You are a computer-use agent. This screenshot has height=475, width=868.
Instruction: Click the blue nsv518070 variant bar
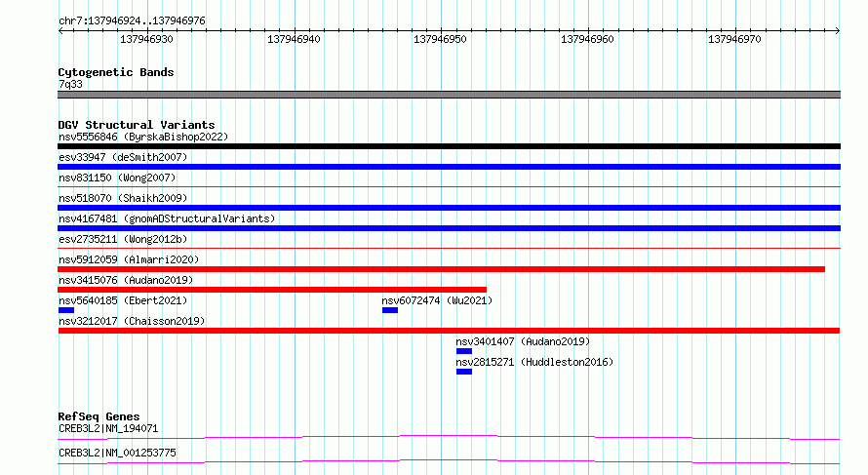coord(449,208)
